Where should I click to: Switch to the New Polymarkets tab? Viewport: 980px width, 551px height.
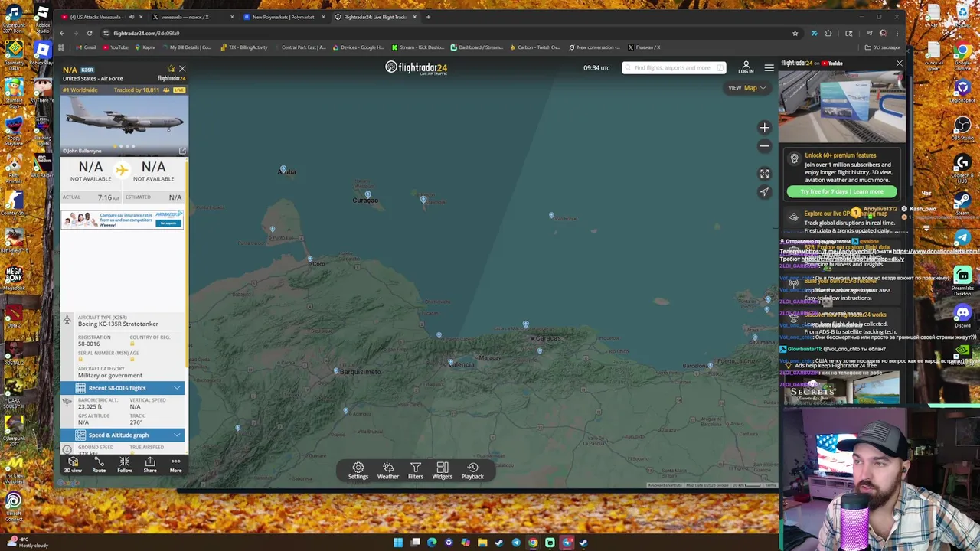pyautogui.click(x=283, y=17)
